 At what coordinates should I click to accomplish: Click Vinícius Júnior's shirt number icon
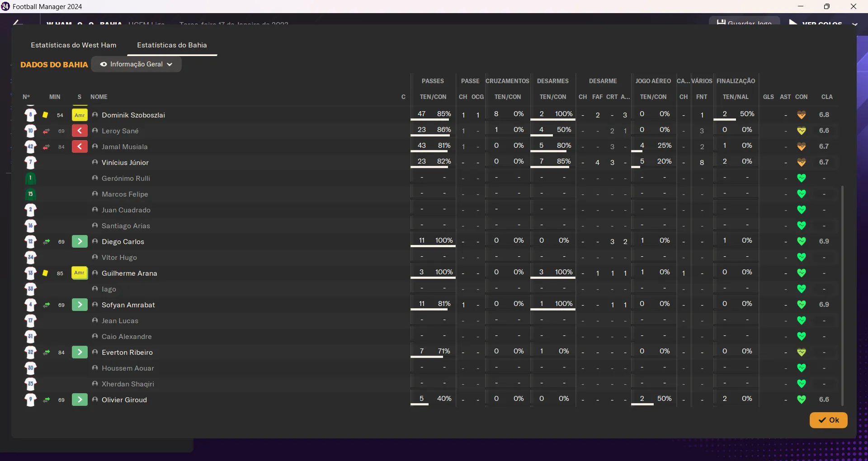pos(30,163)
